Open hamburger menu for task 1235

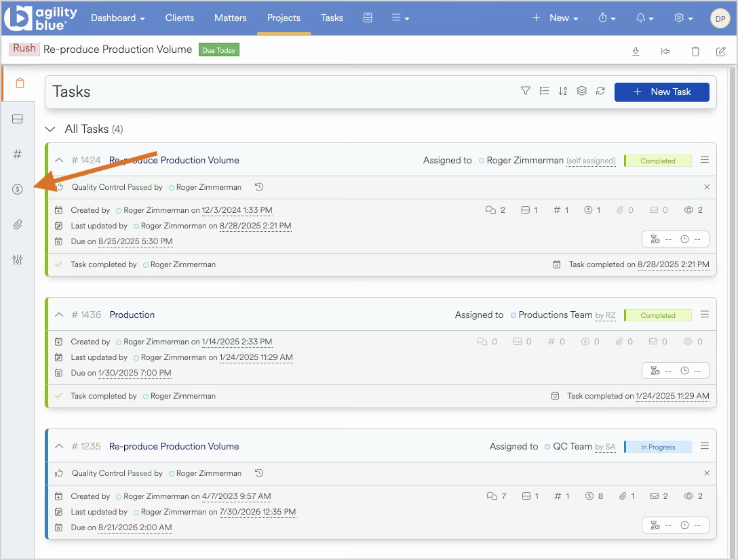coord(704,445)
